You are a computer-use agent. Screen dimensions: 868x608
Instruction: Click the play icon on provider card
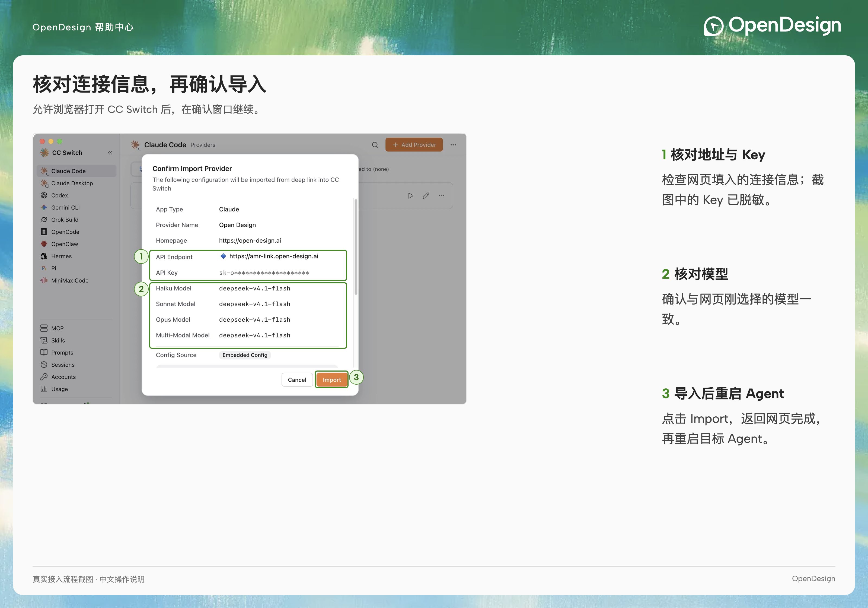[x=410, y=196]
